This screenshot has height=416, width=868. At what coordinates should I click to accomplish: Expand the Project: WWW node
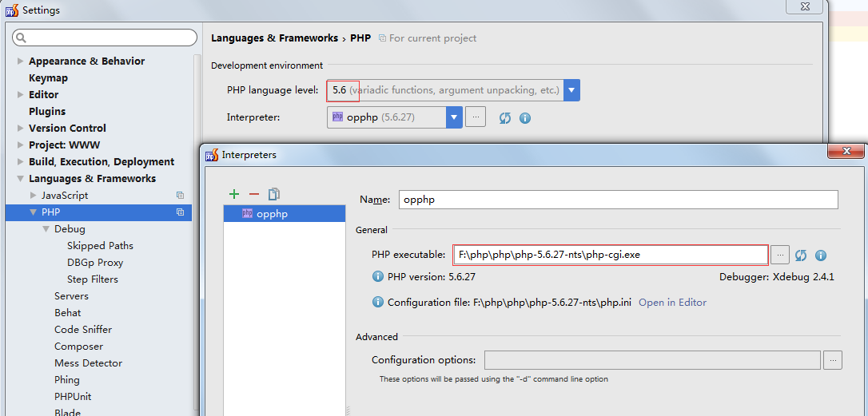pos(21,145)
